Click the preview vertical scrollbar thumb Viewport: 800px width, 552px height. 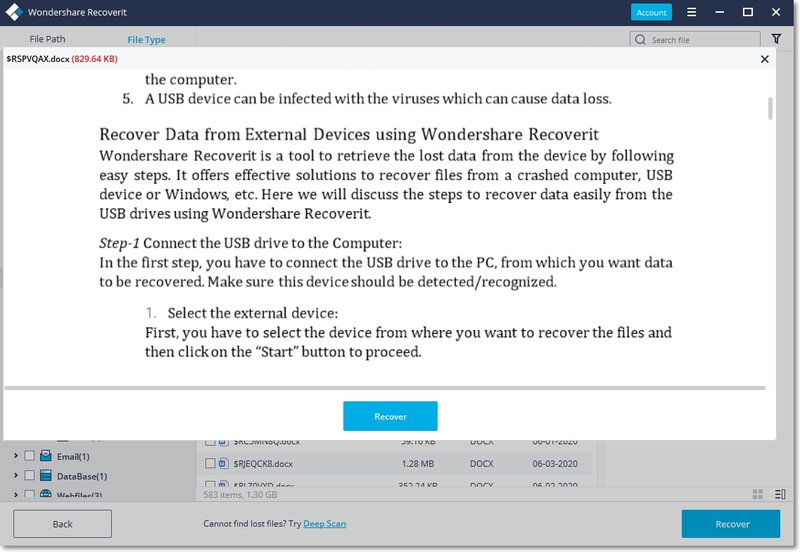tap(770, 108)
